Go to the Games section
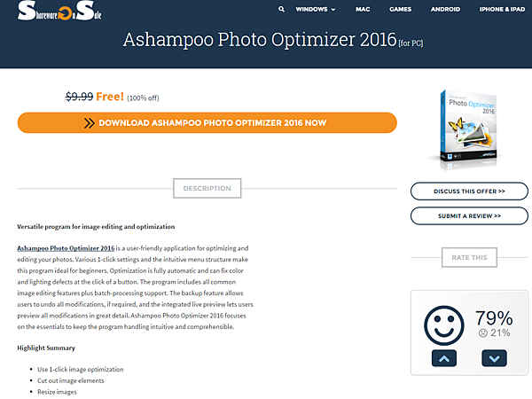Image resolution: width=532 pixels, height=399 pixels. [401, 9]
